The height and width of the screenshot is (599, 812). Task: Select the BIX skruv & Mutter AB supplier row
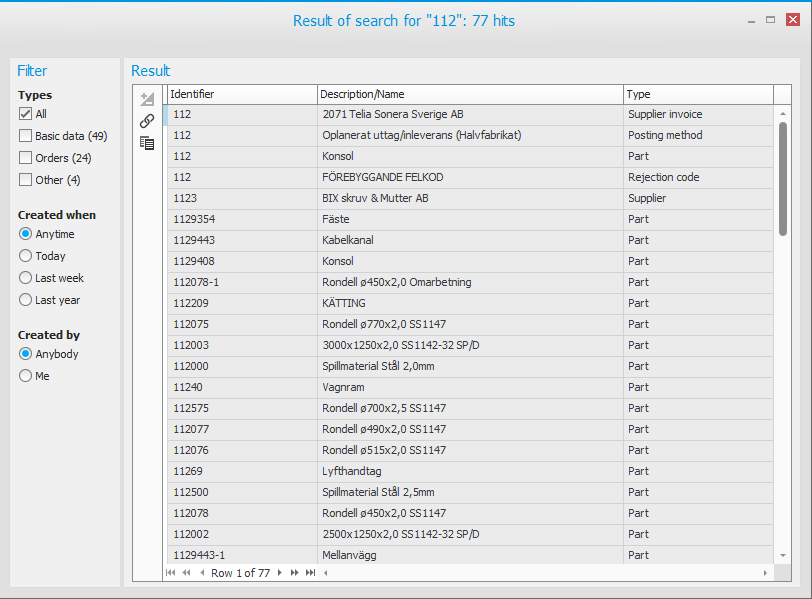point(400,198)
